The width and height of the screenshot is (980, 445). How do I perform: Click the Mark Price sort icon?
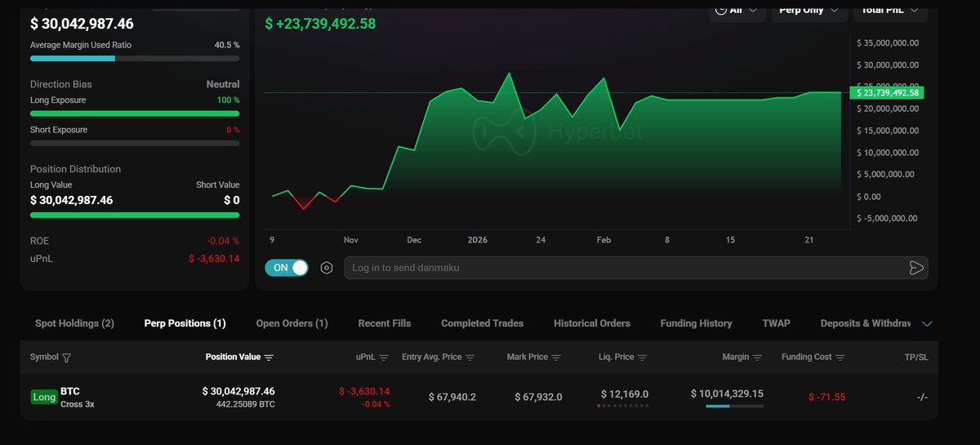(x=557, y=358)
